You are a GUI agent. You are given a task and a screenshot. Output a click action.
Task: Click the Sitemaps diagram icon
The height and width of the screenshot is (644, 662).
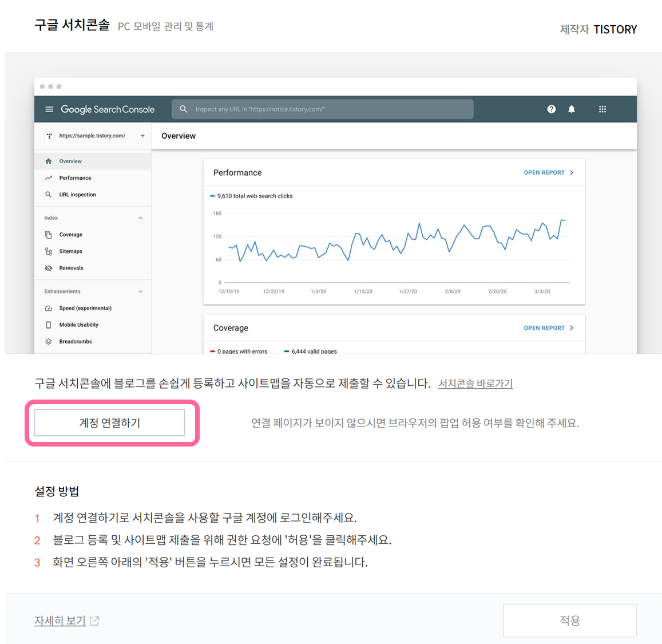tap(49, 251)
